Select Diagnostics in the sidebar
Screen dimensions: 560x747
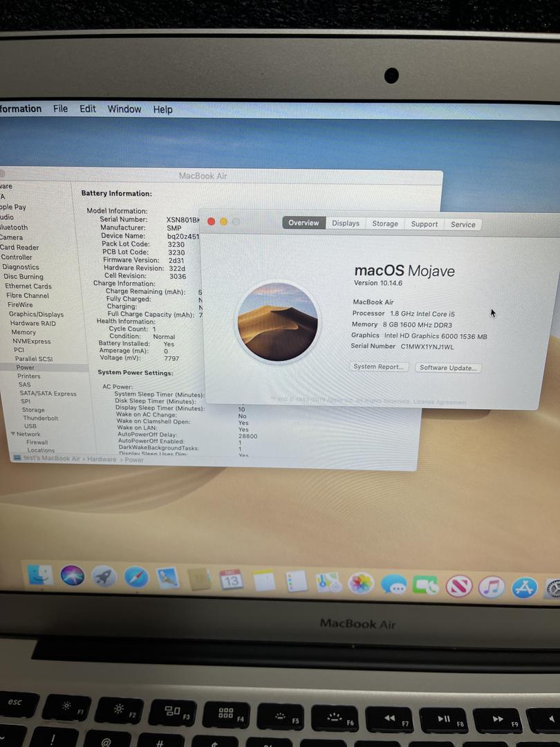pos(21,267)
